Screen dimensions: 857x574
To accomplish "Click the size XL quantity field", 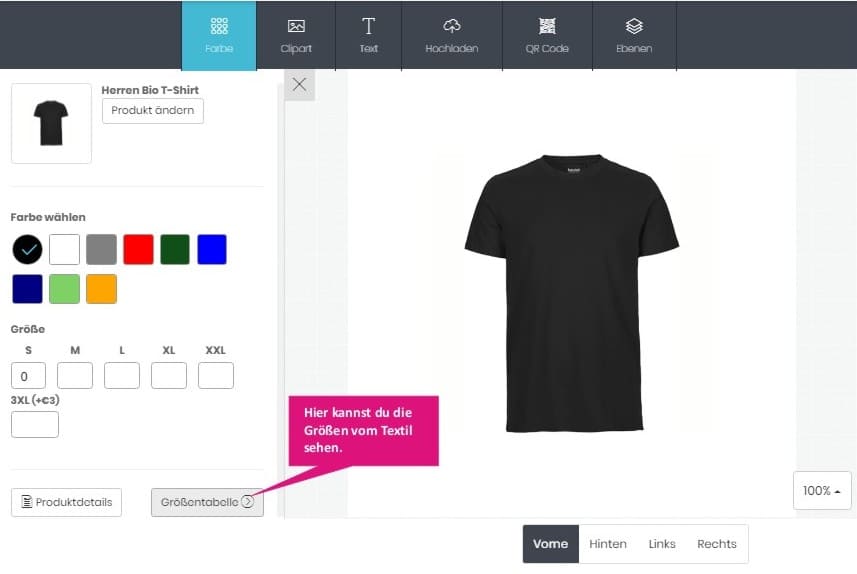I will pos(169,375).
